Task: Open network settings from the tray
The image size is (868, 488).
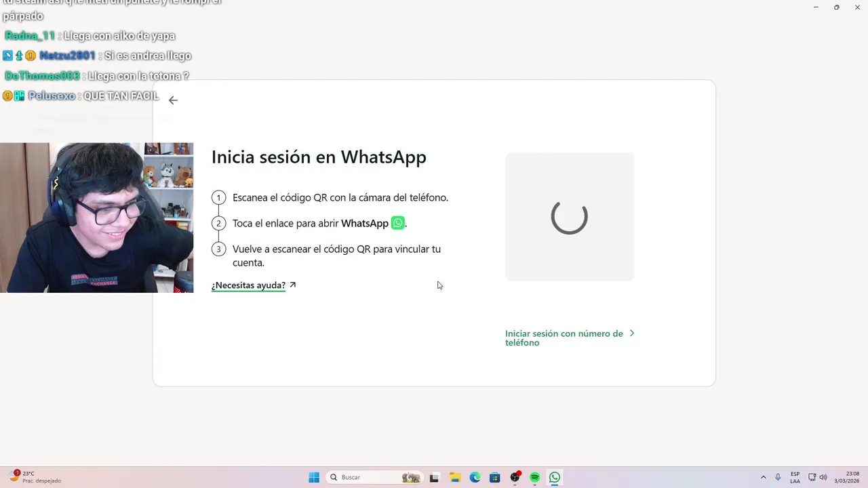Action: tap(812, 477)
